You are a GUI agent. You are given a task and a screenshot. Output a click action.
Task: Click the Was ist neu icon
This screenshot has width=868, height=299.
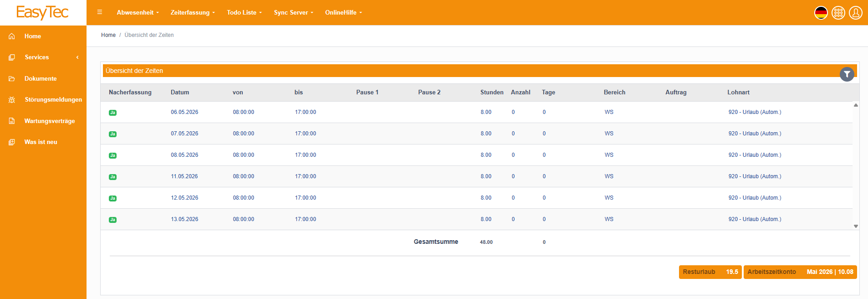coord(12,142)
